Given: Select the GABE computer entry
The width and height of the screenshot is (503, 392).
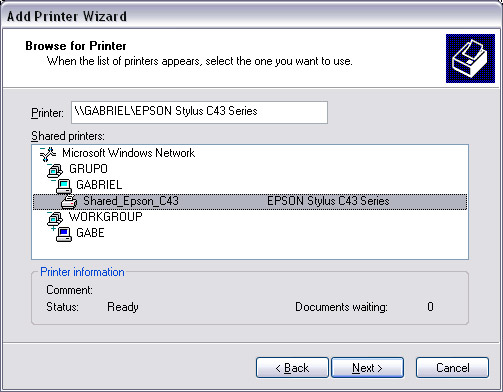Looking at the screenshot, I should click(x=90, y=233).
